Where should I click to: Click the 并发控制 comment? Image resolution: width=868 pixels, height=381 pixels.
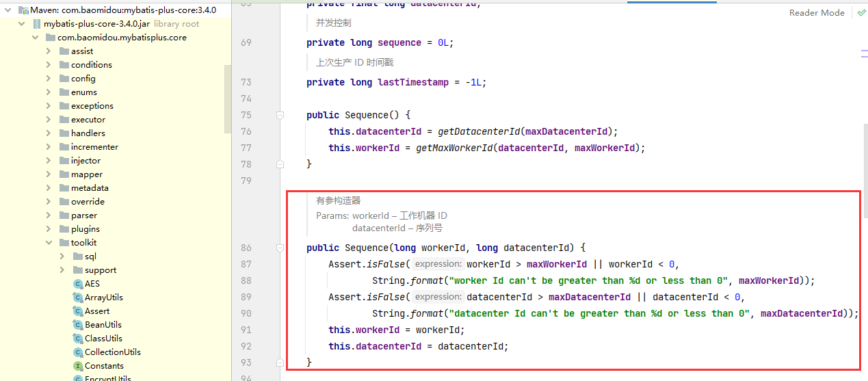(x=333, y=23)
